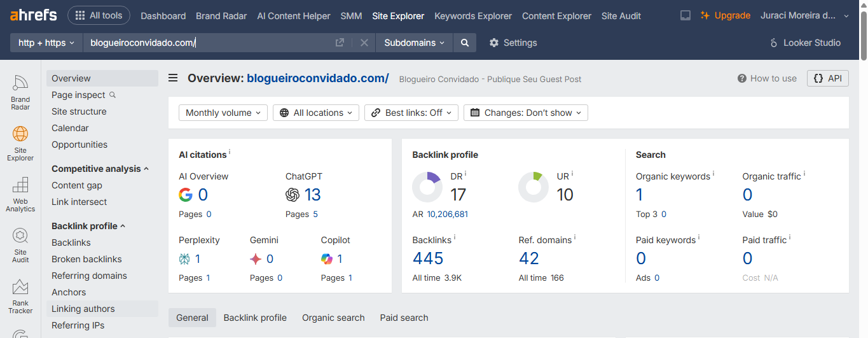
Task: Open the Subdomains mode dropdown
Action: (x=415, y=43)
